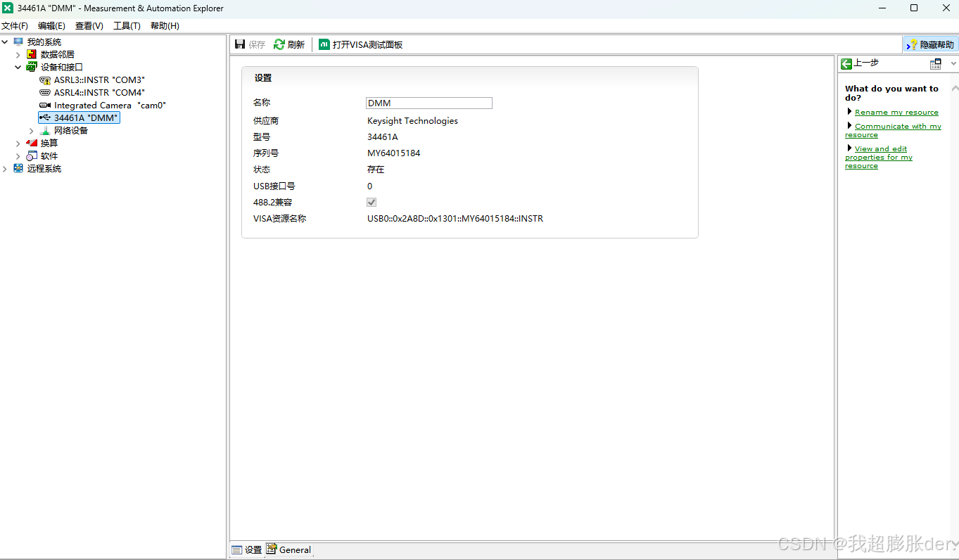Click the Scales (换算) icon

click(32, 144)
